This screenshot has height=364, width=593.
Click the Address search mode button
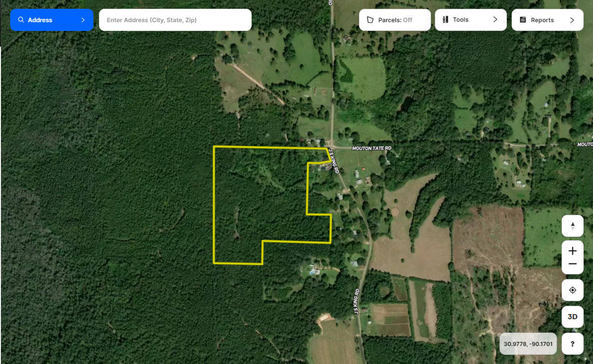[52, 20]
